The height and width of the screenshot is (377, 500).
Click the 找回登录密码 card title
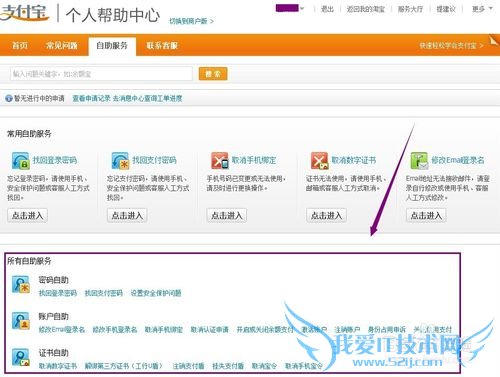point(55,160)
